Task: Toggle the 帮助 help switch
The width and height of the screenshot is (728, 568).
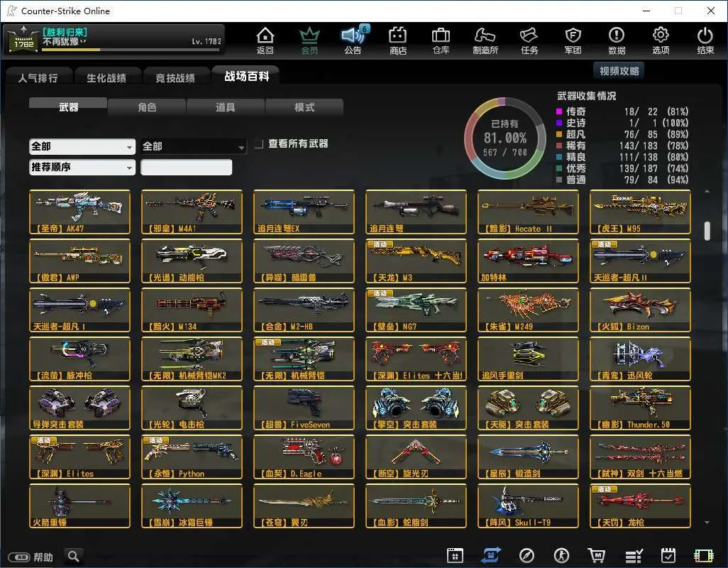Action: click(x=19, y=557)
